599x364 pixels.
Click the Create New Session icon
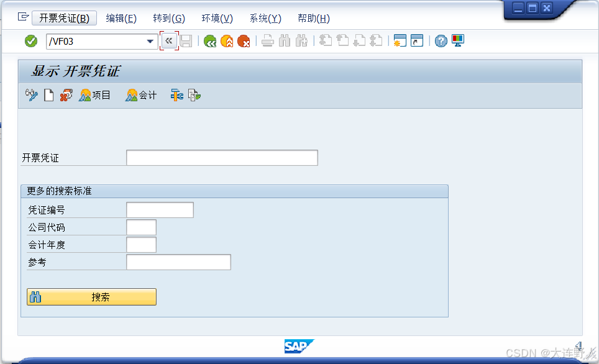click(x=400, y=40)
